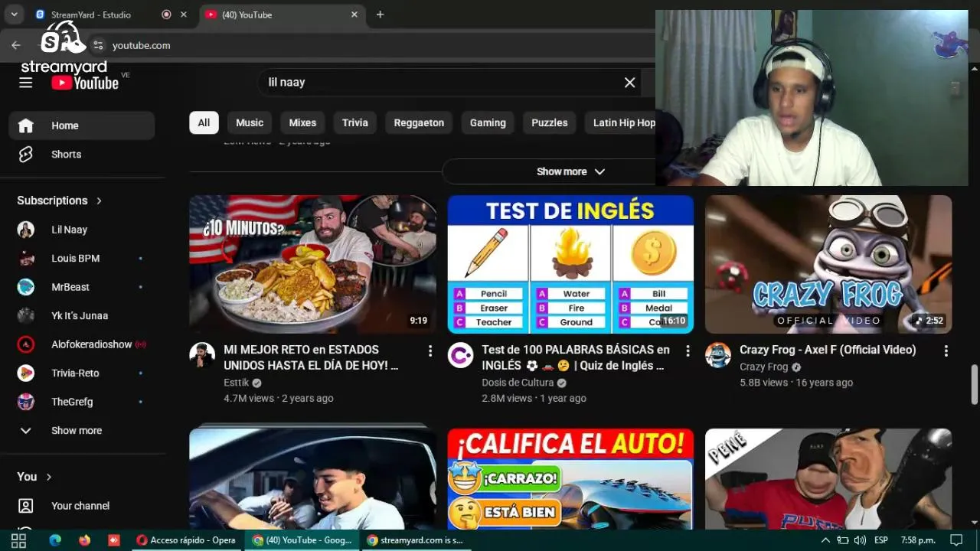Open the Chrome tab search dropdown

tap(14, 15)
